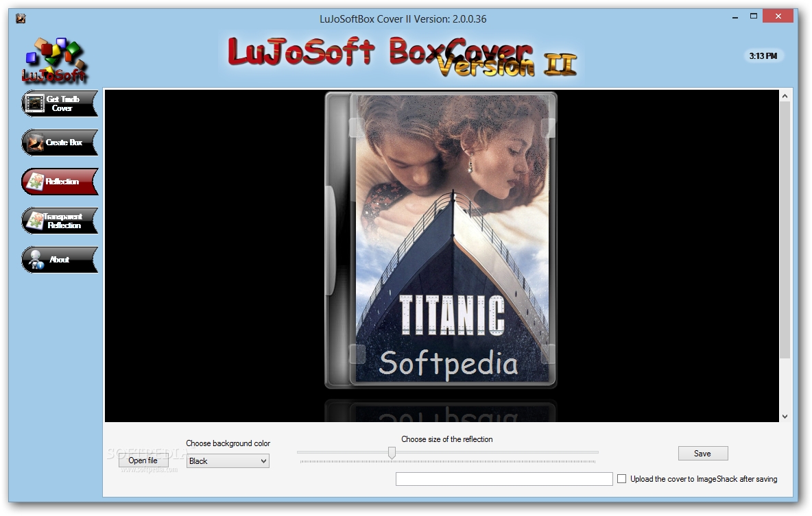Click the empty upload link text field
Screen dimensions: 812x516
click(x=504, y=479)
